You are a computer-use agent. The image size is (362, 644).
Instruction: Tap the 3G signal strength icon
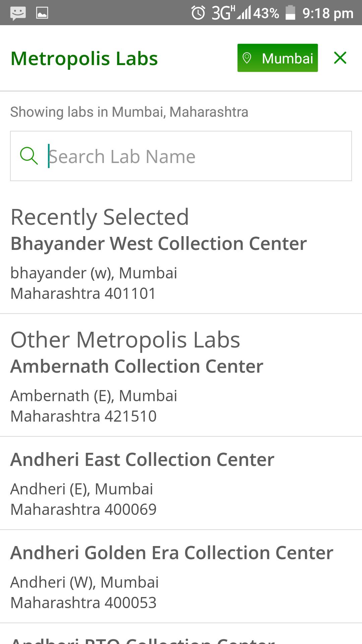[x=231, y=13]
